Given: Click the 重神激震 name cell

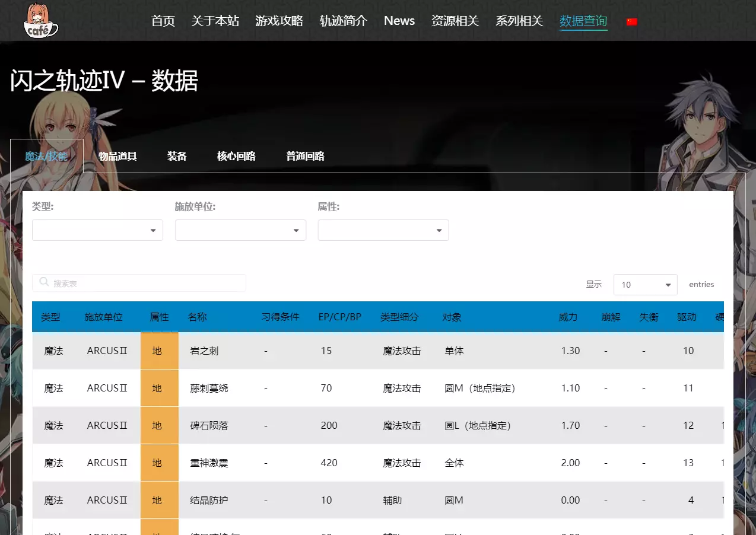Looking at the screenshot, I should [x=209, y=463].
